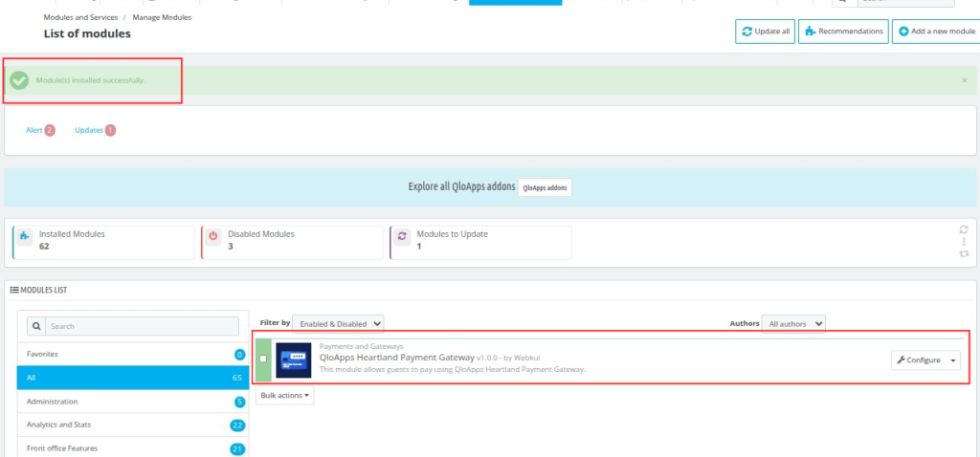The width and height of the screenshot is (980, 457).
Task: Open the Enabled & Disabled filter dropdown
Action: (338, 324)
